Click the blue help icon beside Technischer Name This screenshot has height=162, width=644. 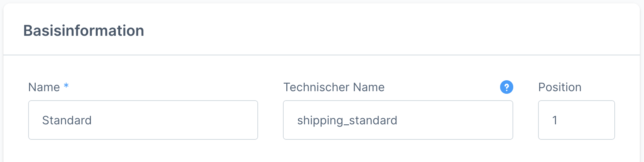coord(506,87)
